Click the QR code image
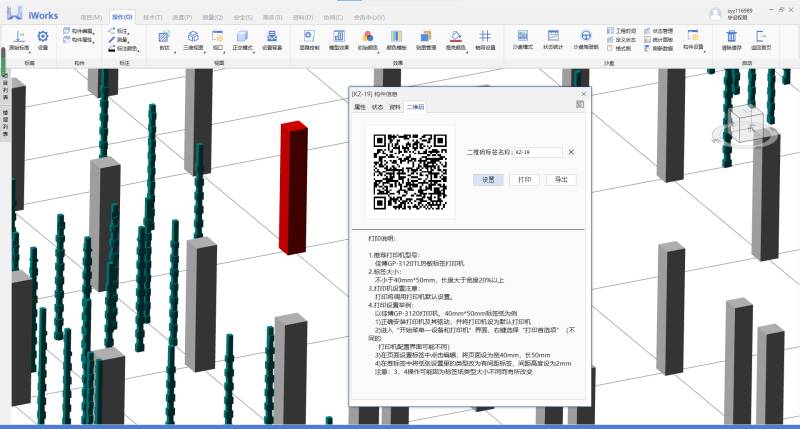 tap(410, 172)
